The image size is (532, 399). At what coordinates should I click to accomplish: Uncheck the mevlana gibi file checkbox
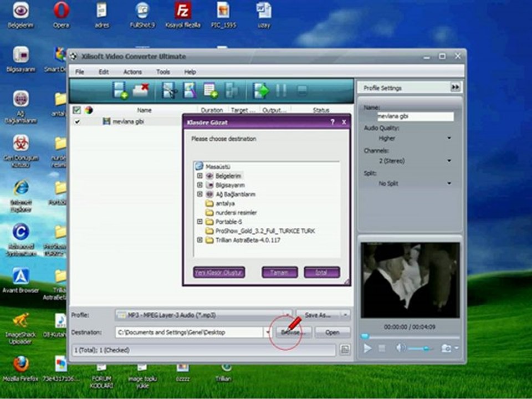tap(78, 121)
